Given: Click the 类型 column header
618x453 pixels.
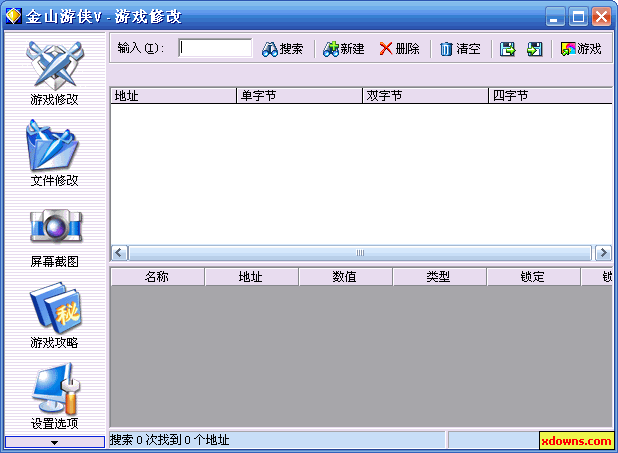Looking at the screenshot, I should 439,277.
